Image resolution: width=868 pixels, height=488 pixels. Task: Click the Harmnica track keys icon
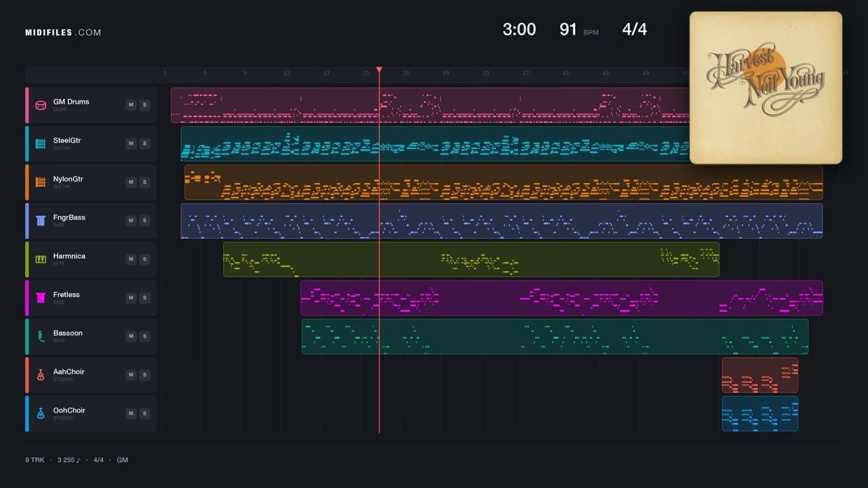click(x=41, y=260)
